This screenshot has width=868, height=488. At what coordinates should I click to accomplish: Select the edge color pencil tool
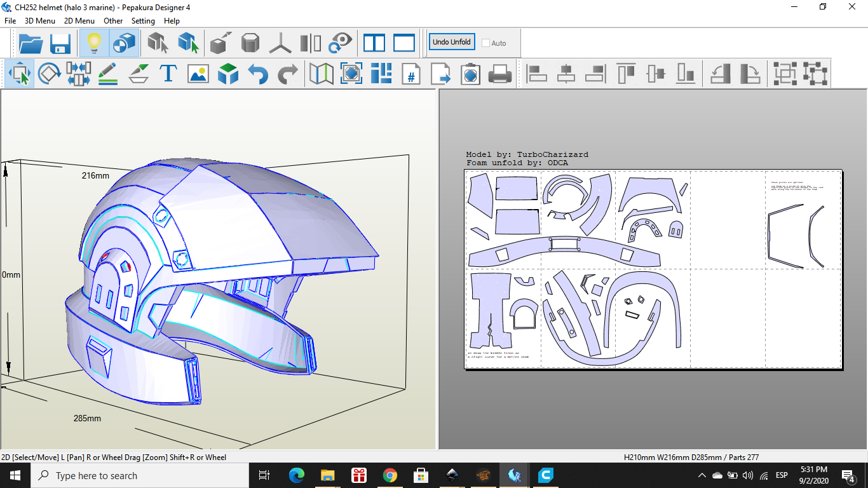coord(108,74)
